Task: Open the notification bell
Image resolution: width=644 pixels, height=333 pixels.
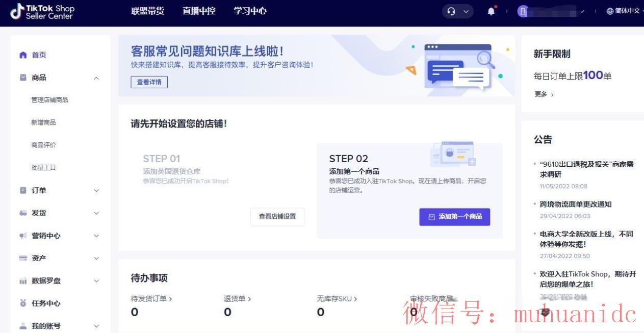Action: 491,11
